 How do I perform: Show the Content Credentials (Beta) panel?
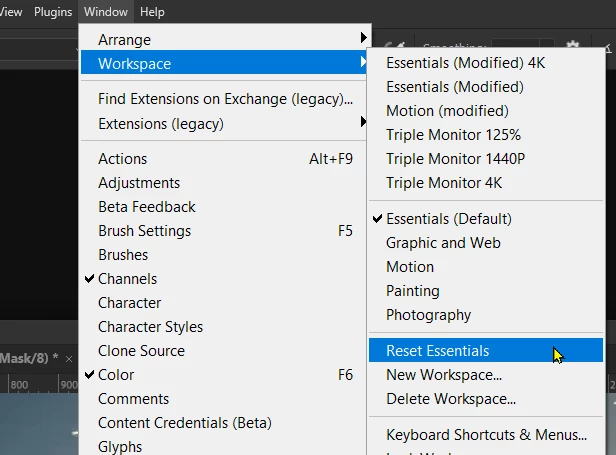click(x=224, y=422)
